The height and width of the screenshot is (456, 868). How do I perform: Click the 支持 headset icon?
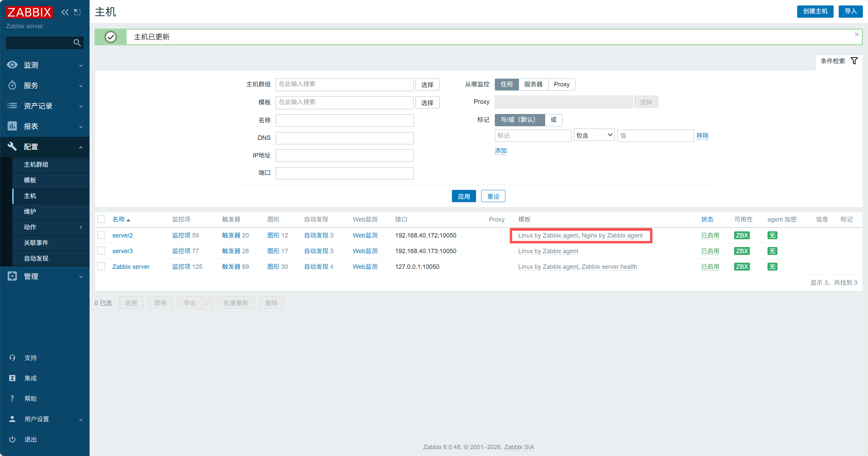[12, 358]
